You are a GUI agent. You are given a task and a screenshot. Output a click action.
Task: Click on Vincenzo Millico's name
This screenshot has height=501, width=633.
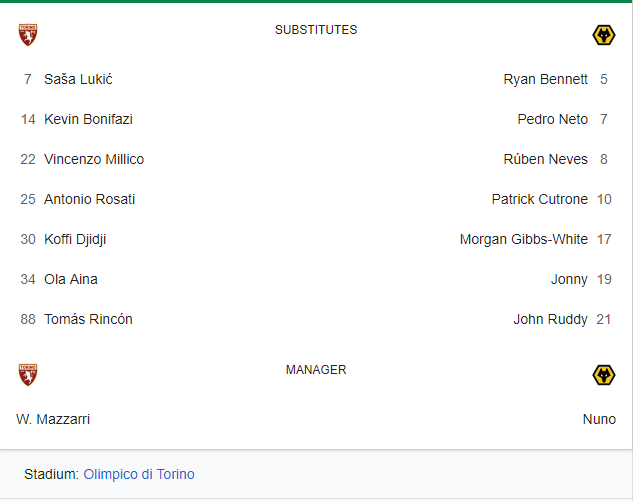[x=94, y=159]
